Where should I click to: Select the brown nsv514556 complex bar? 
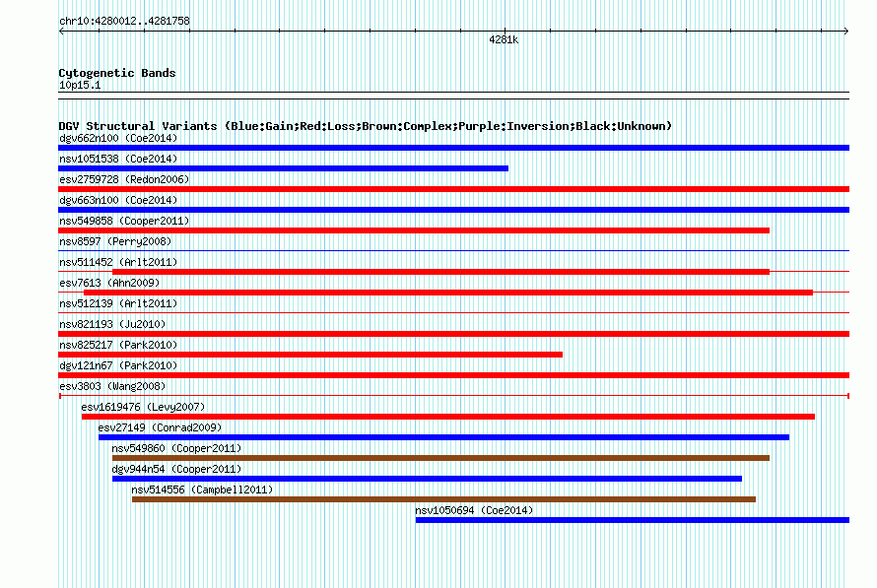coord(444,499)
